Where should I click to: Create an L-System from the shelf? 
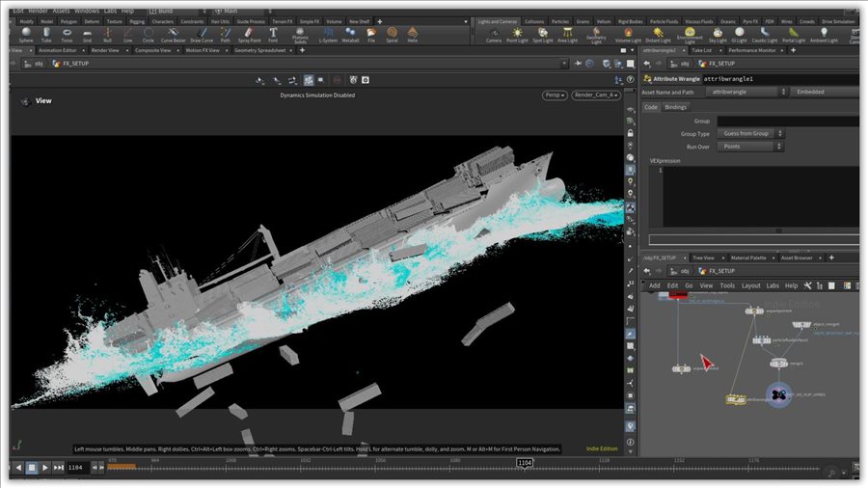[x=328, y=34]
